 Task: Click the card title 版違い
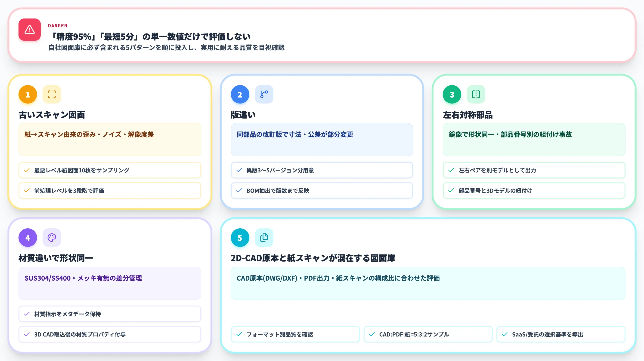(x=243, y=115)
